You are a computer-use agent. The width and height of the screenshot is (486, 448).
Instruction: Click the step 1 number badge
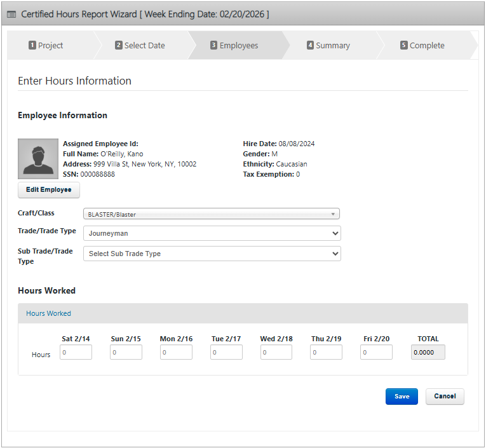click(x=32, y=45)
